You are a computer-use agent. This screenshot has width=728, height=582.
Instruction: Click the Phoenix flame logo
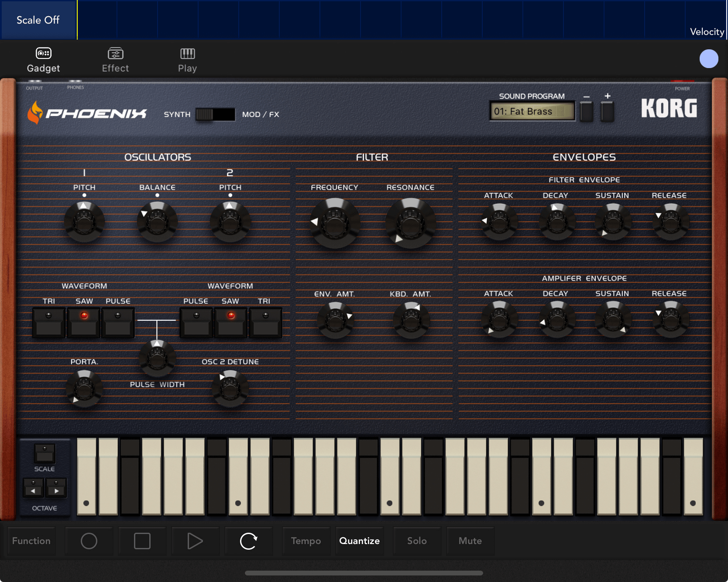(35, 113)
